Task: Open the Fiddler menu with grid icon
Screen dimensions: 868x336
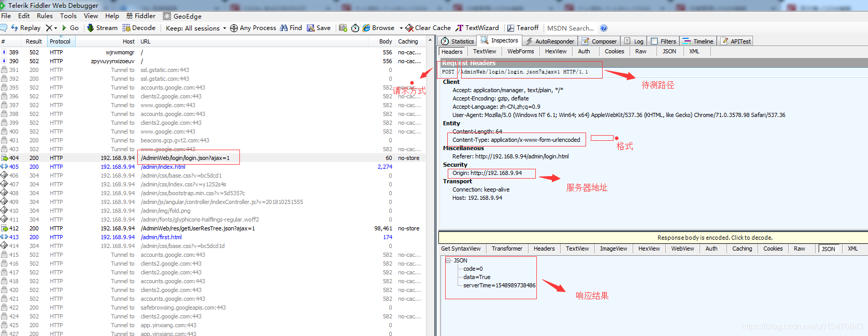Action: [x=141, y=16]
